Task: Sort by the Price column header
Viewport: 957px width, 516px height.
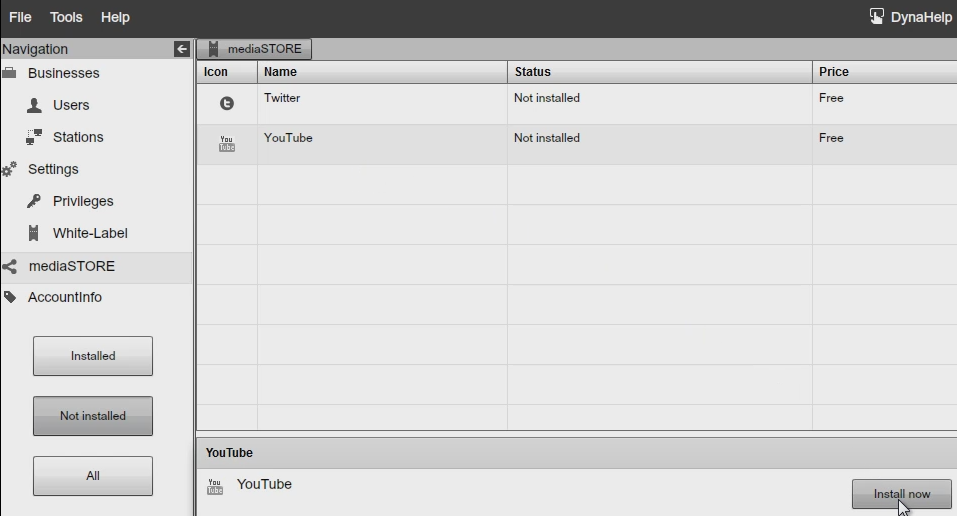Action: (884, 72)
